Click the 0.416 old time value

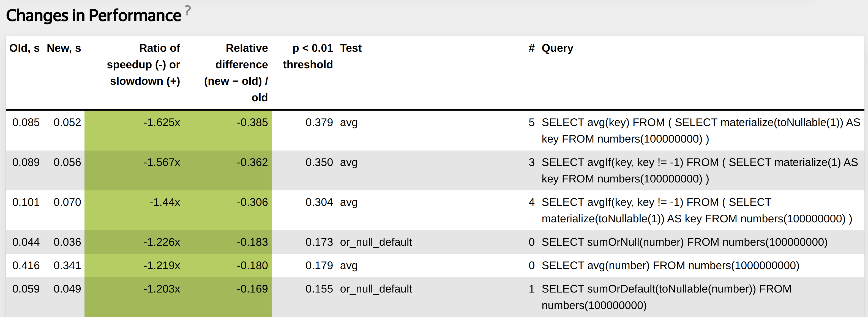[26, 266]
